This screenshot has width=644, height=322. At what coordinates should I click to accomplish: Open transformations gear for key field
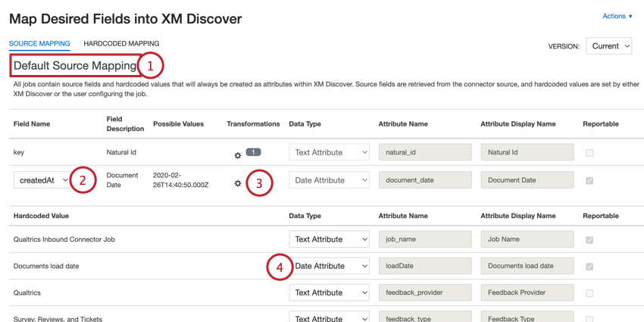click(237, 155)
